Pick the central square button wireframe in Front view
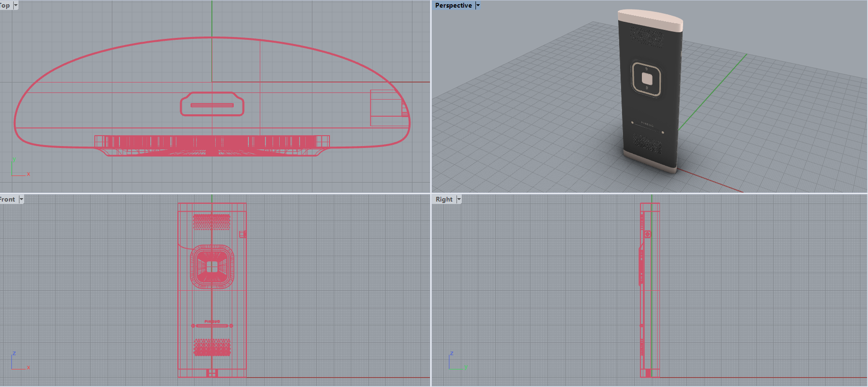868x387 pixels. coord(212,267)
